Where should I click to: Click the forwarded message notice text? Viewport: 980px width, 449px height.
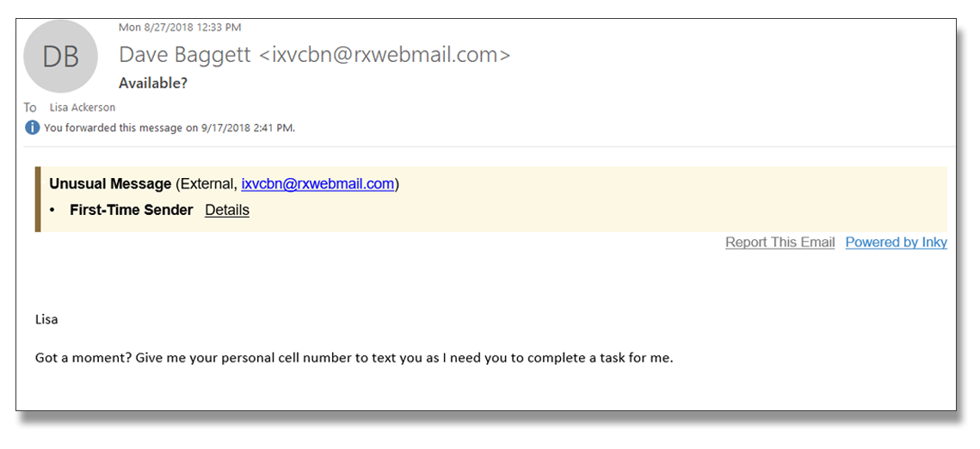(x=169, y=128)
